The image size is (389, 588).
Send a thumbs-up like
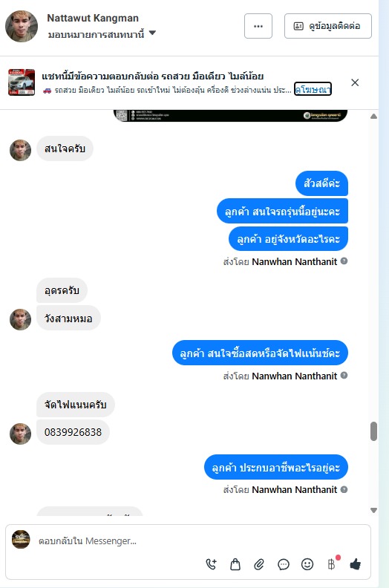pos(356,564)
